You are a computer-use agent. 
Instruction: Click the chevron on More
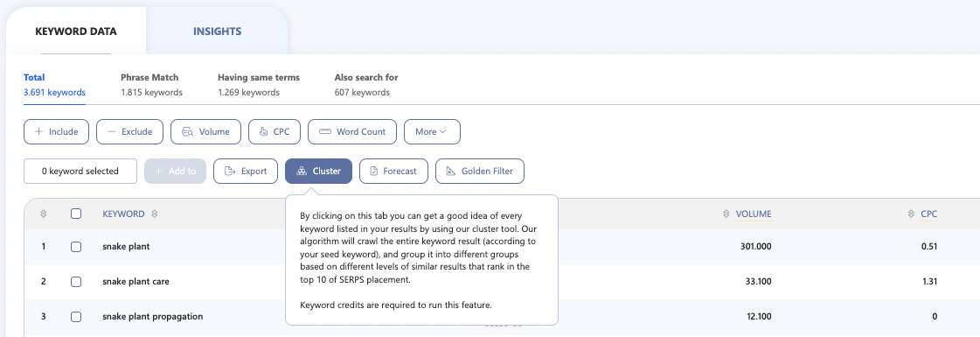pyautogui.click(x=443, y=132)
